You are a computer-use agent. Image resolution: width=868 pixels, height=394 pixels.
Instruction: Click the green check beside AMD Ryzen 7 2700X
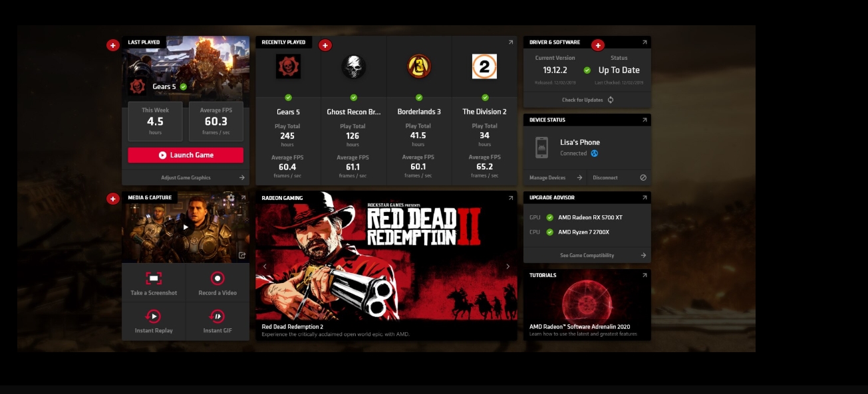point(549,232)
